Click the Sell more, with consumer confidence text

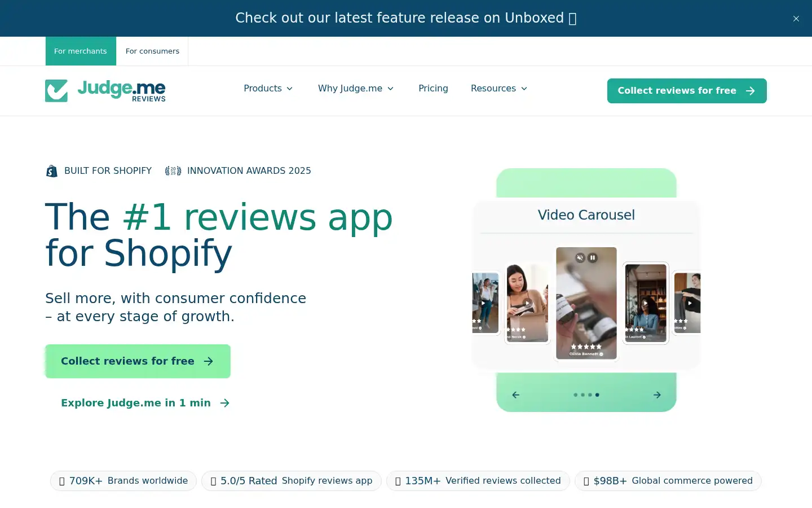click(x=175, y=298)
